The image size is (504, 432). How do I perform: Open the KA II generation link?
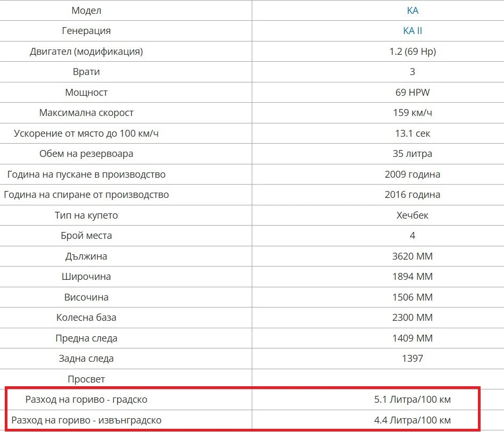[412, 31]
